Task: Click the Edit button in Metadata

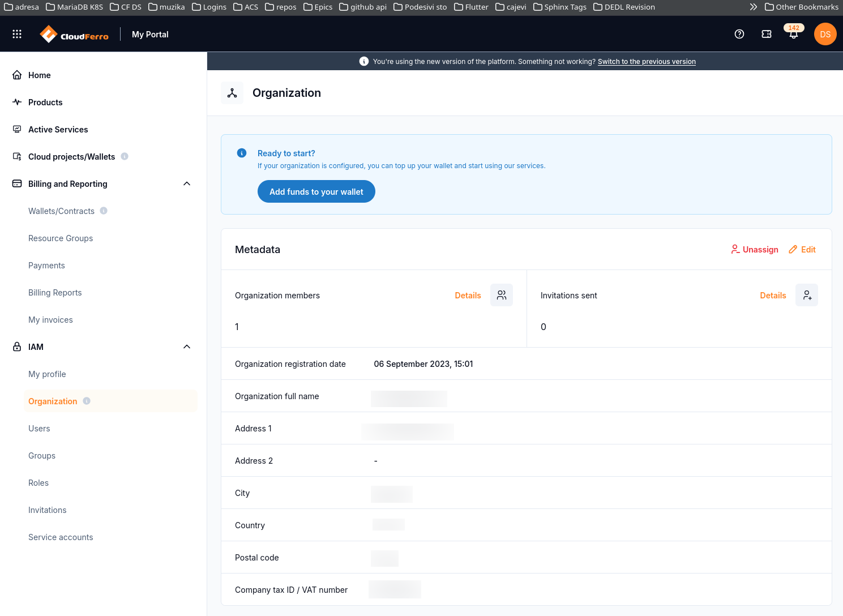Action: (802, 249)
